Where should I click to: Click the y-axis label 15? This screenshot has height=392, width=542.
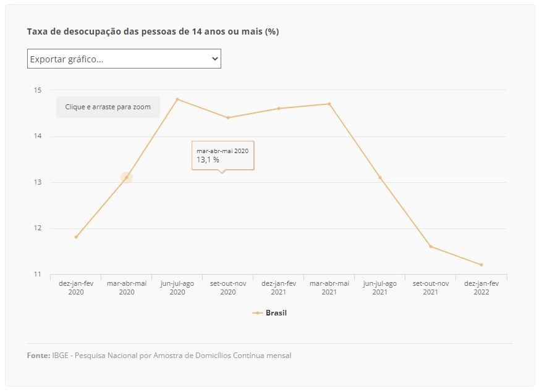click(x=37, y=90)
